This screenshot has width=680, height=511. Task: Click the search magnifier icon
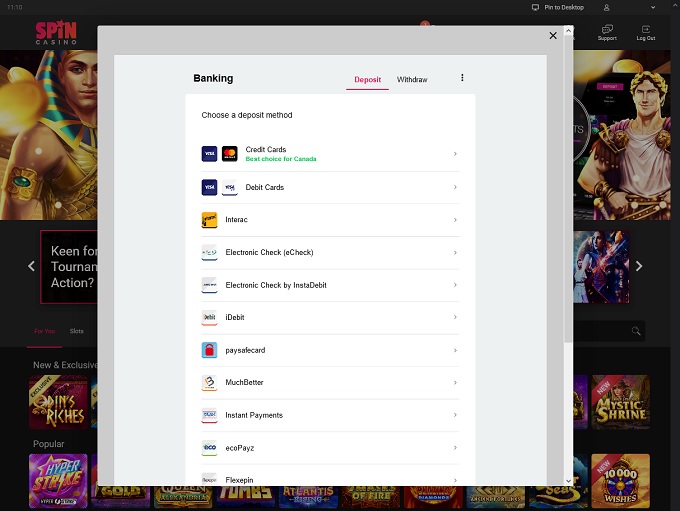pos(636,331)
